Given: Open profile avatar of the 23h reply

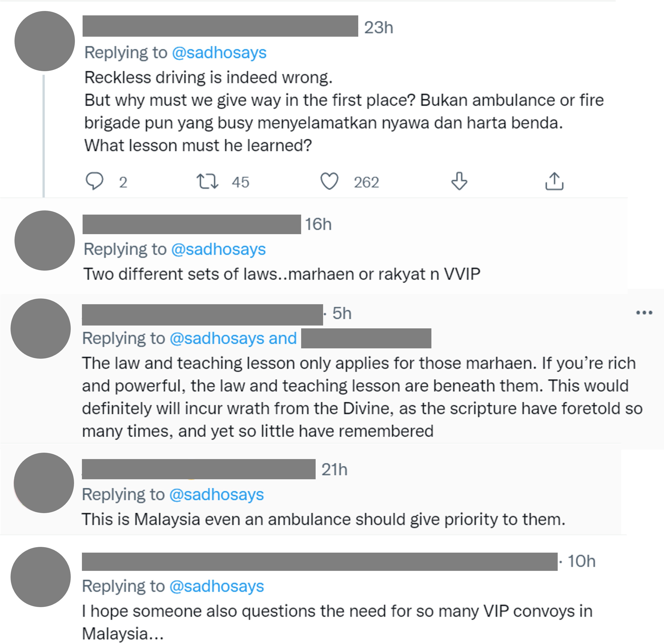Looking at the screenshot, I should click(44, 41).
